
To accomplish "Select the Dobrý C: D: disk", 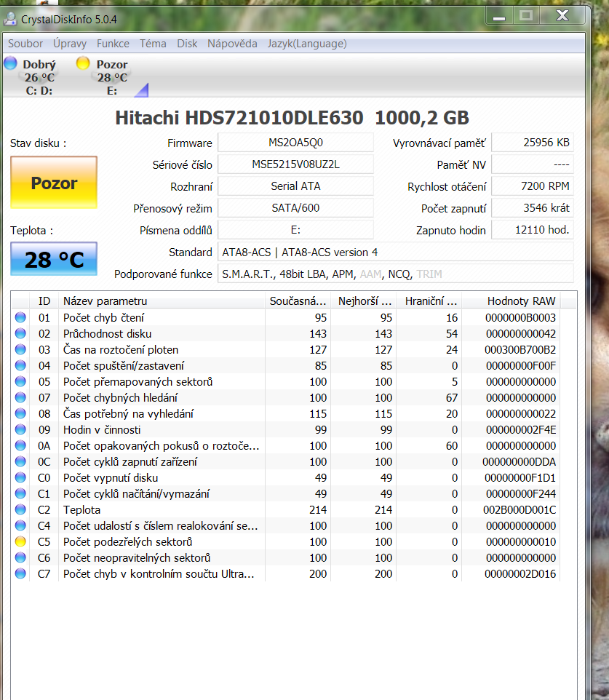I will point(39,77).
